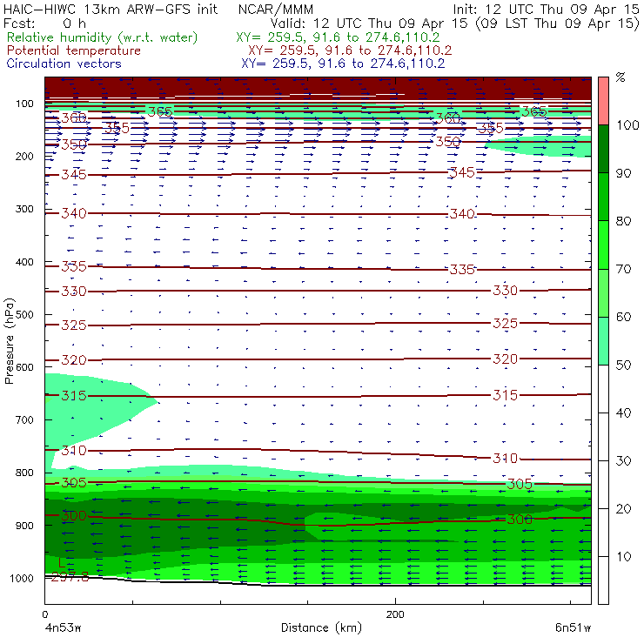
Task: Click the '60' label beside the colorbar
Action: 623,317
